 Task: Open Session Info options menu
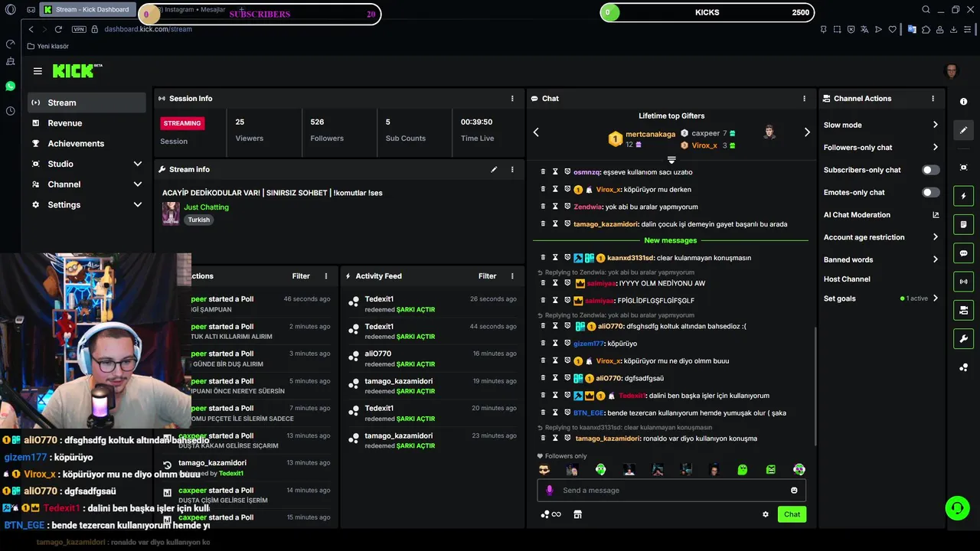click(512, 99)
